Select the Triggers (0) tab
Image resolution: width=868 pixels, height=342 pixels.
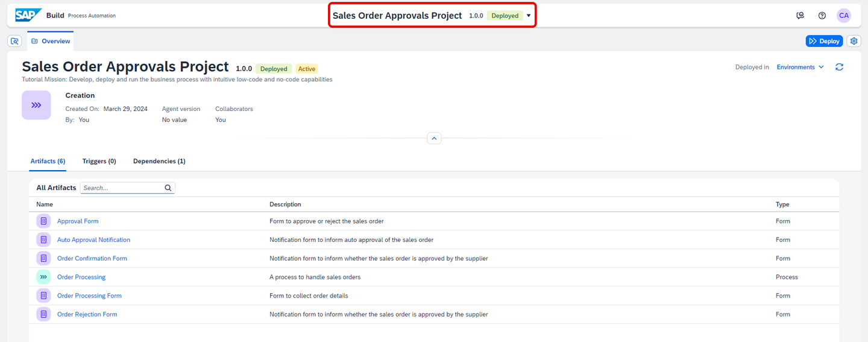(99, 161)
